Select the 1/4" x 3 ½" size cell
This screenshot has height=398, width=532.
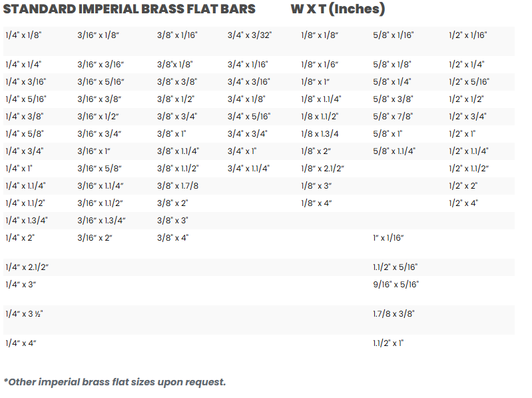(x=24, y=313)
